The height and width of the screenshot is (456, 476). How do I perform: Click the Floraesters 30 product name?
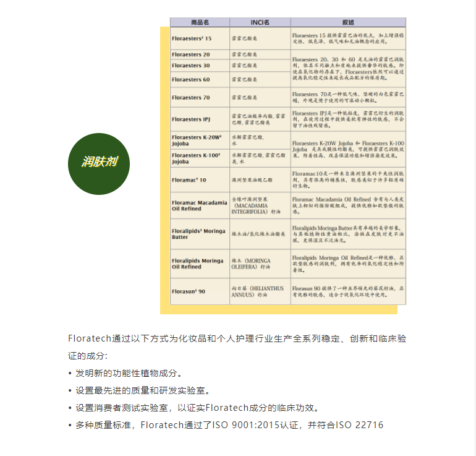[191, 66]
